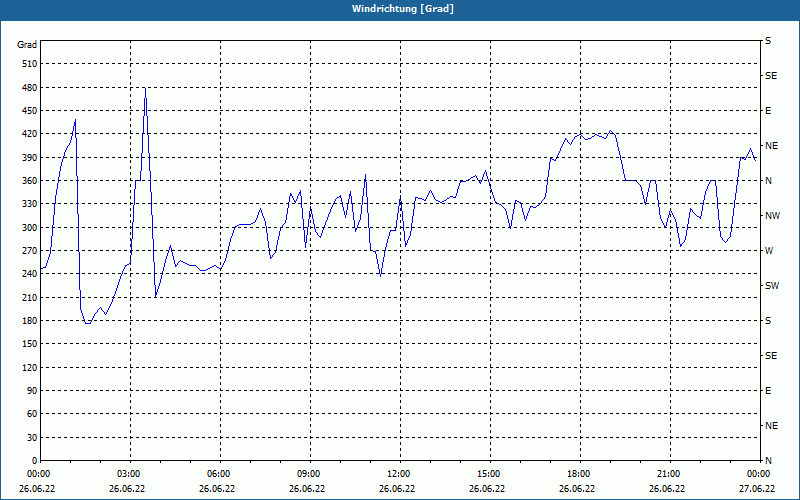This screenshot has height=500, width=800.
Task: Click the 90 degree axis value
Action: pos(32,391)
